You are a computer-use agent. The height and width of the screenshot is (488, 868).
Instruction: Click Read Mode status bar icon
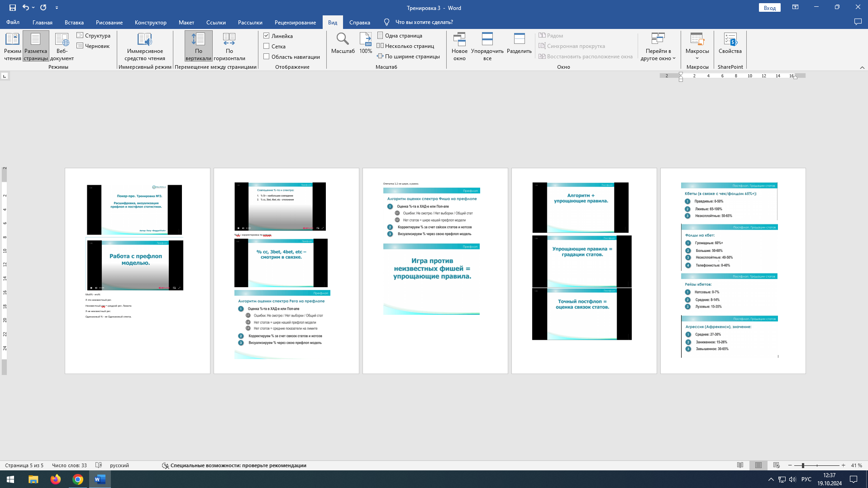coord(740,465)
